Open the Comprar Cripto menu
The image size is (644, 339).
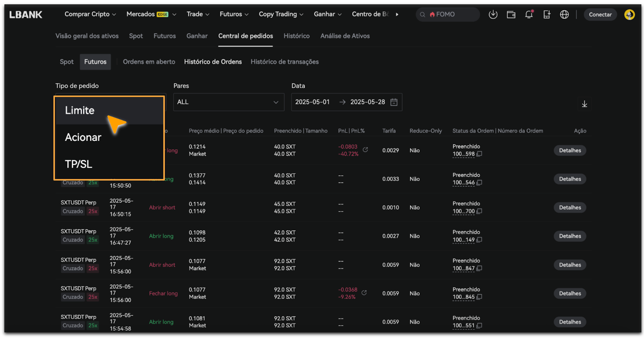[x=90, y=14]
